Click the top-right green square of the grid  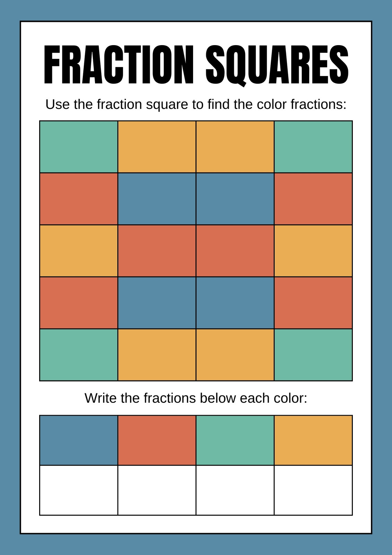(x=313, y=147)
